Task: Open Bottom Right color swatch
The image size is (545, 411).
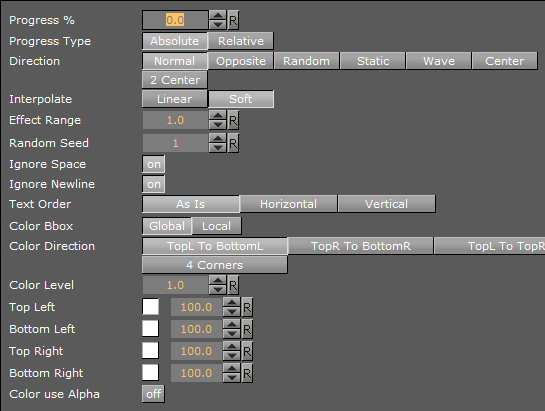Action: (x=151, y=372)
